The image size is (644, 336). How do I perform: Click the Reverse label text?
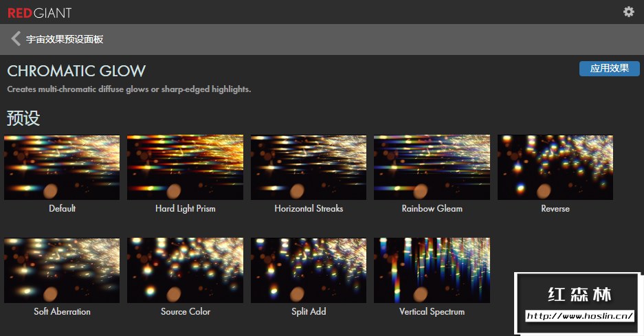click(555, 208)
